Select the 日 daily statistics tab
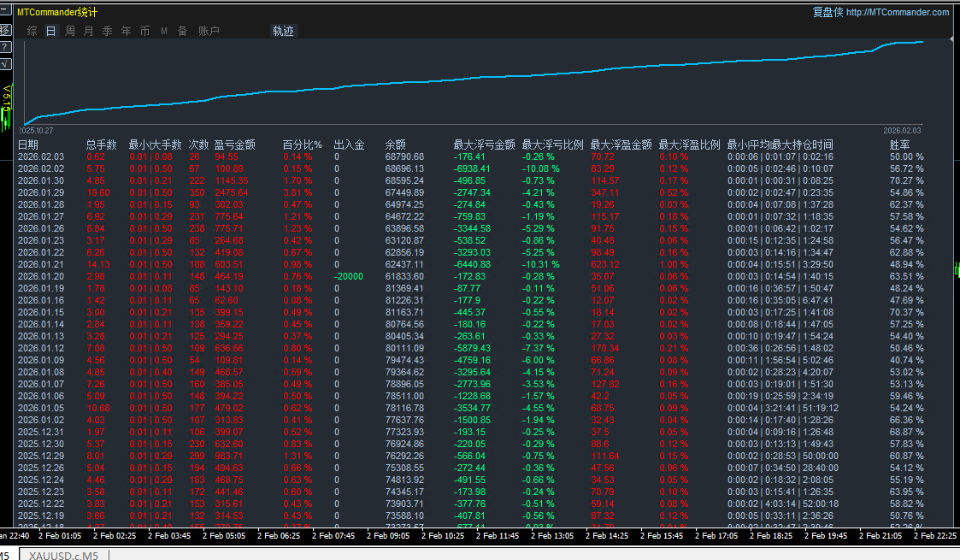Viewport: 960px width, 560px height. pyautogui.click(x=50, y=31)
